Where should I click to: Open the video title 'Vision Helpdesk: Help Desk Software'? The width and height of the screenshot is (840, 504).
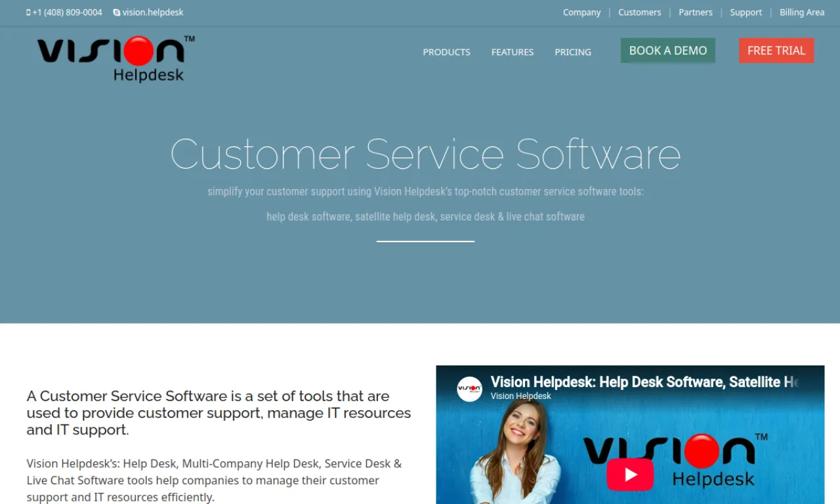point(644,382)
